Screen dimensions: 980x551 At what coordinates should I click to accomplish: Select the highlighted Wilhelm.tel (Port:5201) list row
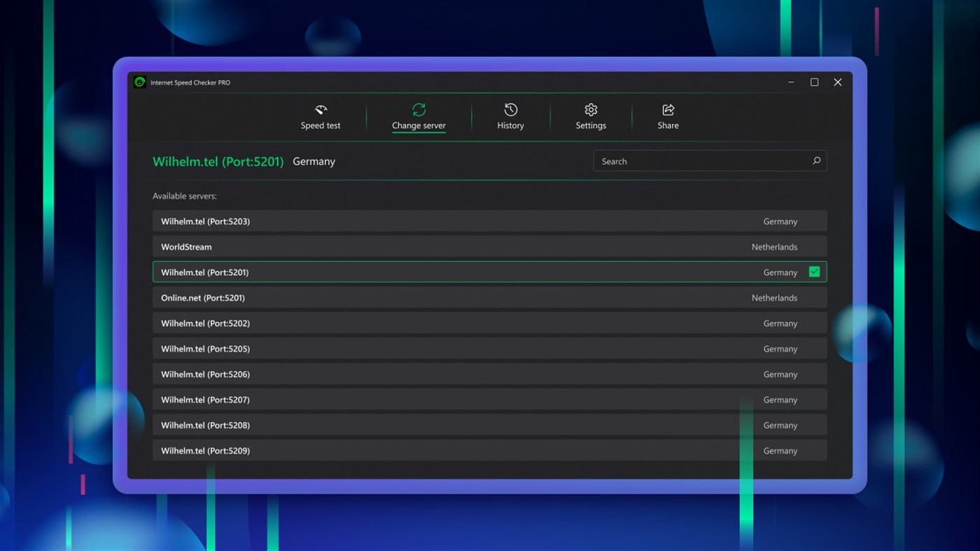click(x=490, y=272)
